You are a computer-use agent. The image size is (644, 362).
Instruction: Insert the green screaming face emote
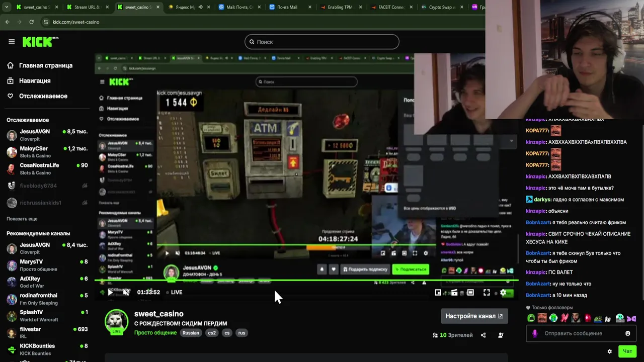pos(531,318)
